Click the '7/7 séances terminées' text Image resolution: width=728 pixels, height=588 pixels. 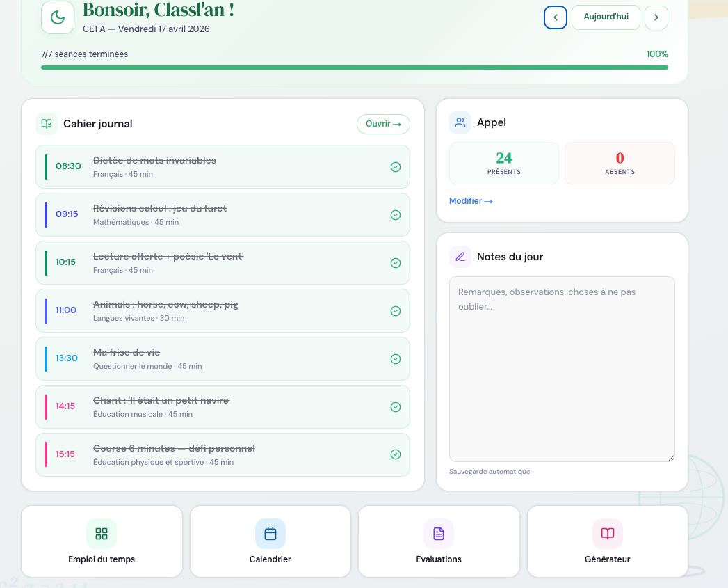pos(85,54)
